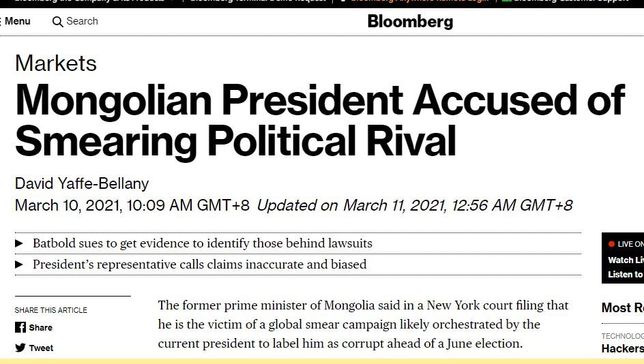
Task: Click the Watch Live link
Action: [626, 260]
